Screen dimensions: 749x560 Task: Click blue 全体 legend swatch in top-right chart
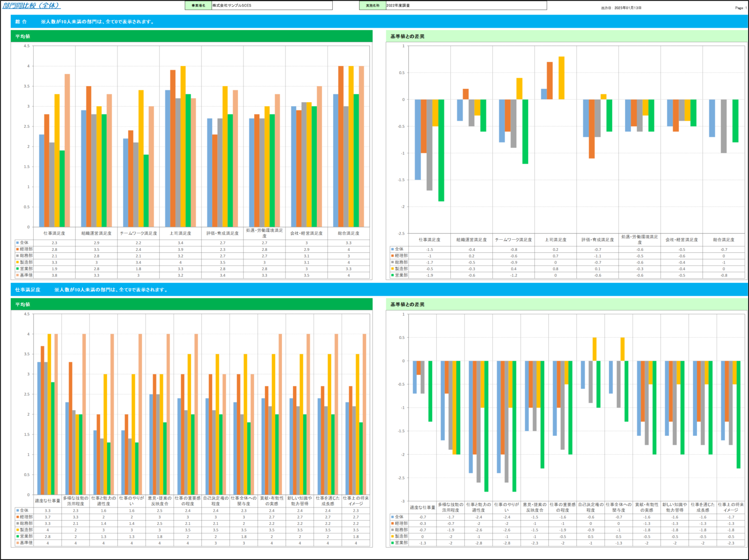[392, 250]
